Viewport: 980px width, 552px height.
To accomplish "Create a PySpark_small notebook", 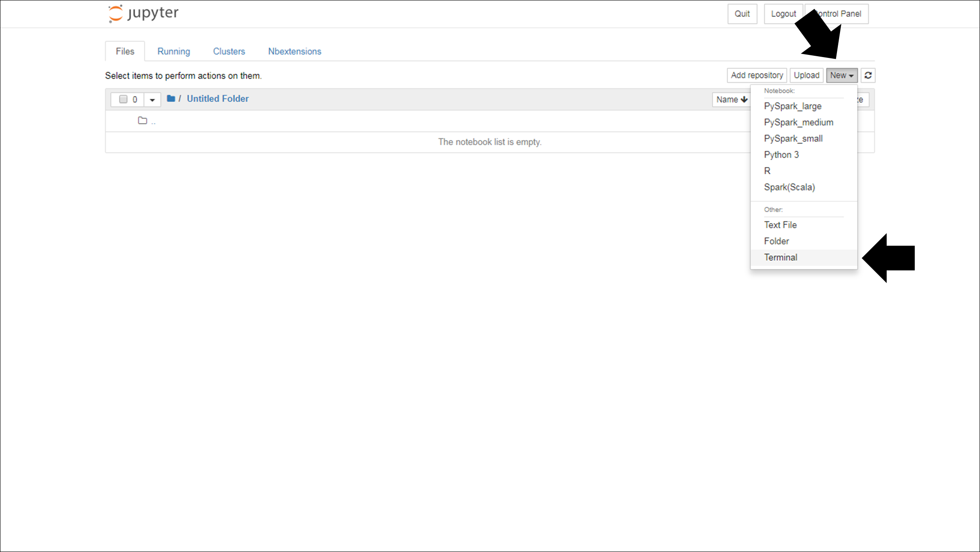I will (x=804, y=139).
